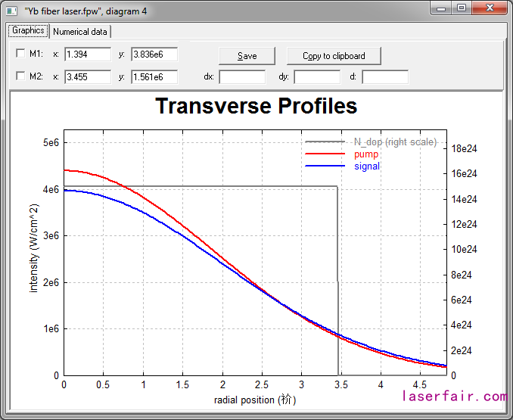Click Copy to clipboard button
Viewport: 513px width, 420px height.
tap(334, 56)
